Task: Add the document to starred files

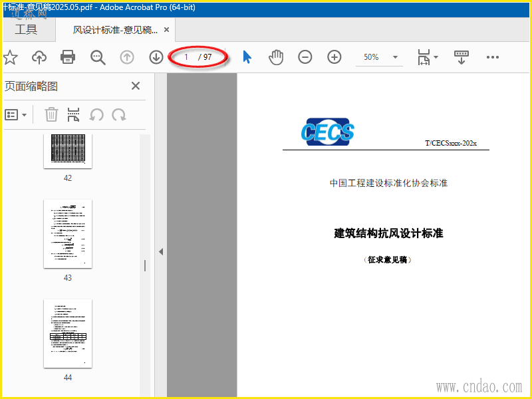Action: coord(10,57)
